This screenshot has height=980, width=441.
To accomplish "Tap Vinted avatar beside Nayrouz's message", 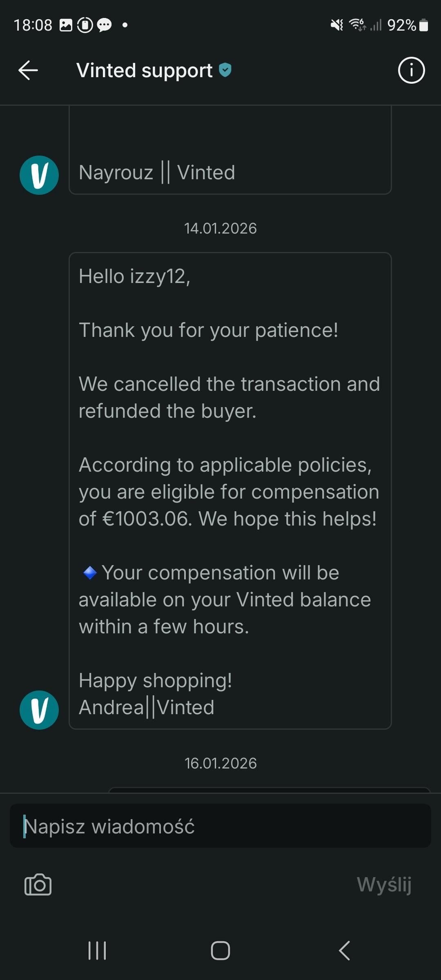I will pyautogui.click(x=39, y=175).
